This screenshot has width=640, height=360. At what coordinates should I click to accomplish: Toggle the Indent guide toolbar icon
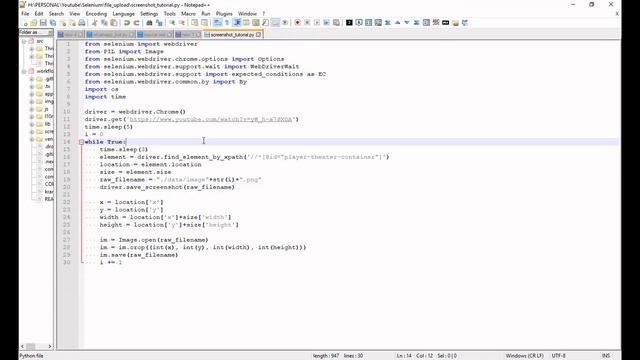[237, 23]
